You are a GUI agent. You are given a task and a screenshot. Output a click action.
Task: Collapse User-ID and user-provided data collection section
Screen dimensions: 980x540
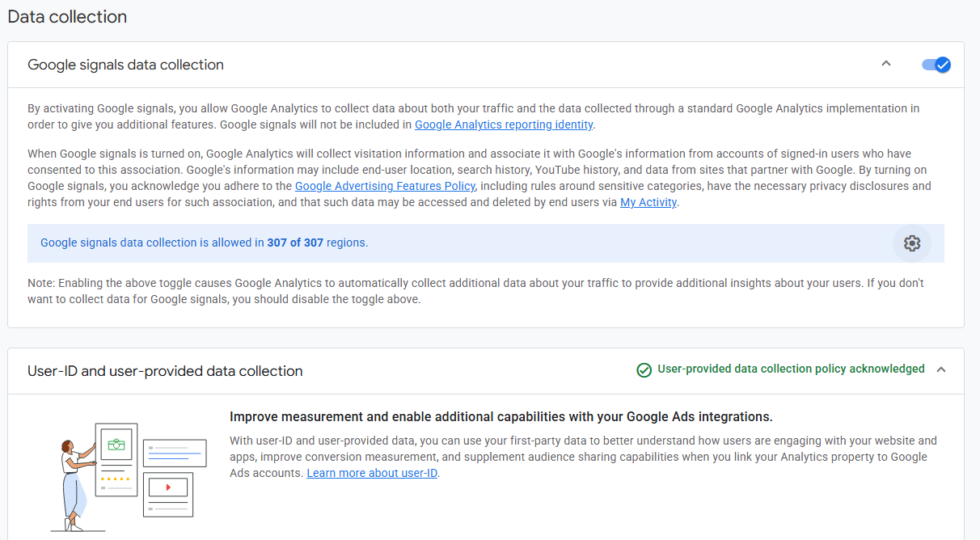click(x=941, y=369)
